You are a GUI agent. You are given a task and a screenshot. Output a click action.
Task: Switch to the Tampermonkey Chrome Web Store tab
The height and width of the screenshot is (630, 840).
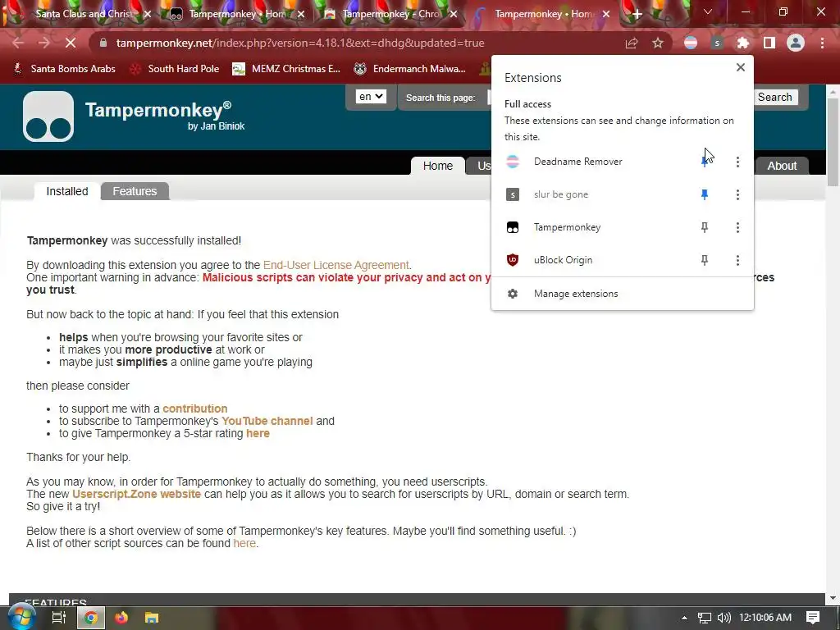tap(390, 14)
